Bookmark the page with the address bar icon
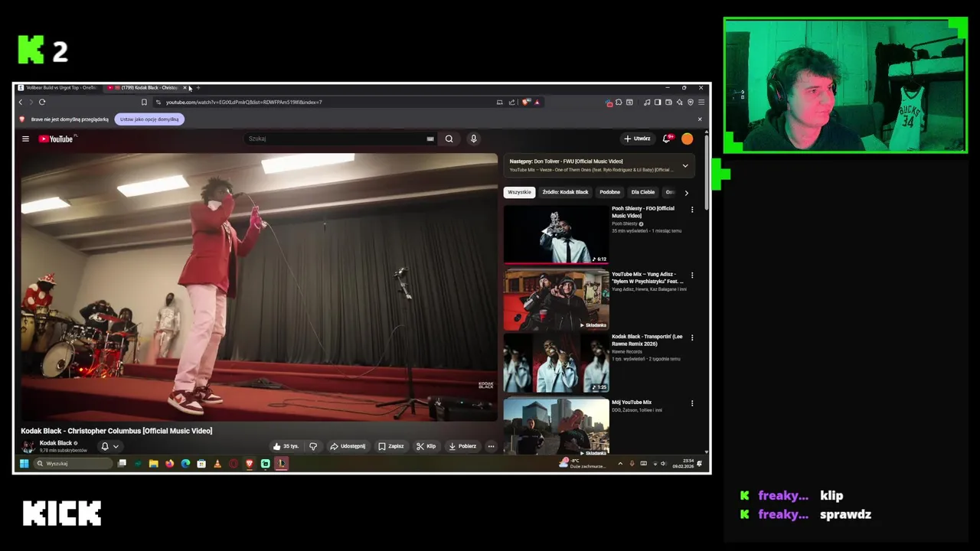Viewport: 980px width, 551px height. [x=144, y=102]
